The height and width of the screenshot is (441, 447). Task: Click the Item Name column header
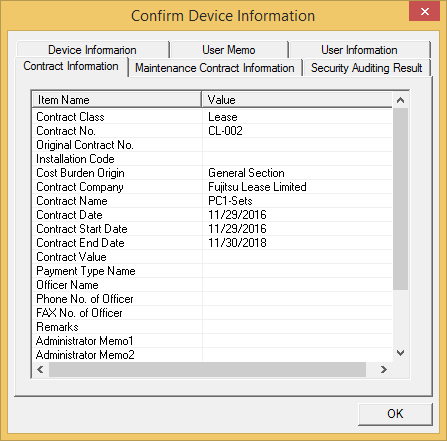click(117, 100)
